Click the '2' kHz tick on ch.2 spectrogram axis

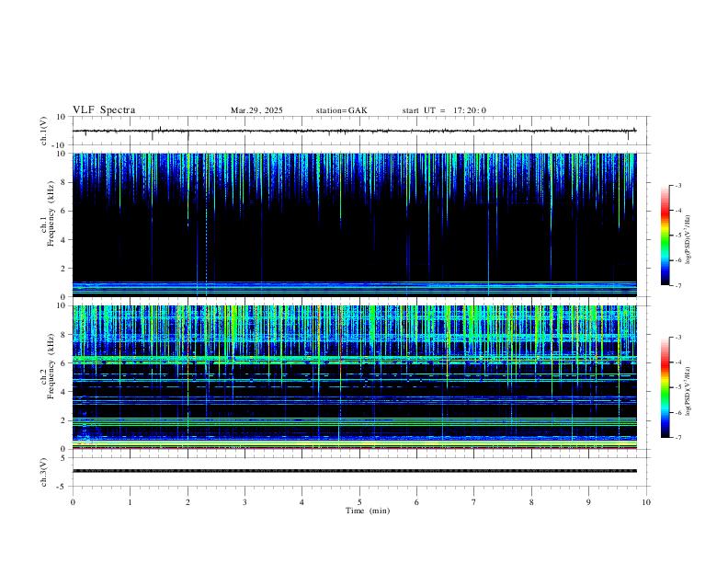[63, 420]
